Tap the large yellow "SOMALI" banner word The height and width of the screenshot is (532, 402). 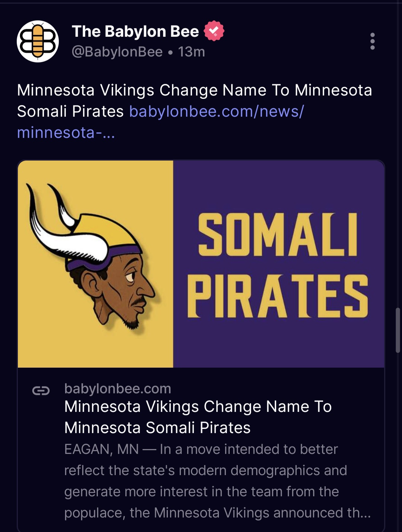[278, 235]
